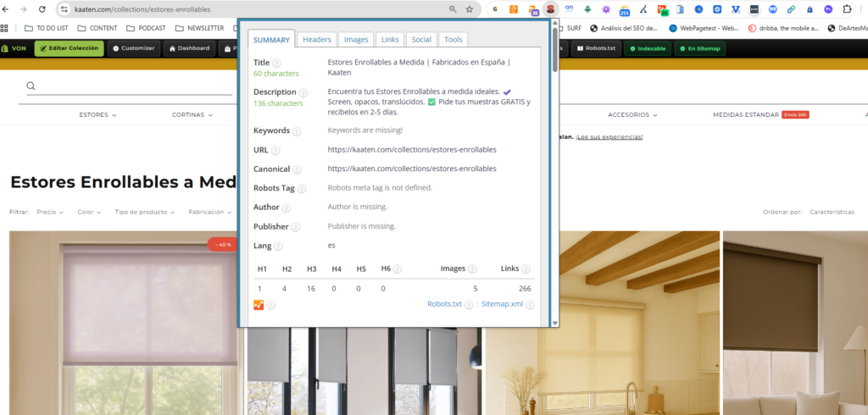The width and height of the screenshot is (868, 415).
Task: Click the store search magnifier icon
Action: coord(31,86)
